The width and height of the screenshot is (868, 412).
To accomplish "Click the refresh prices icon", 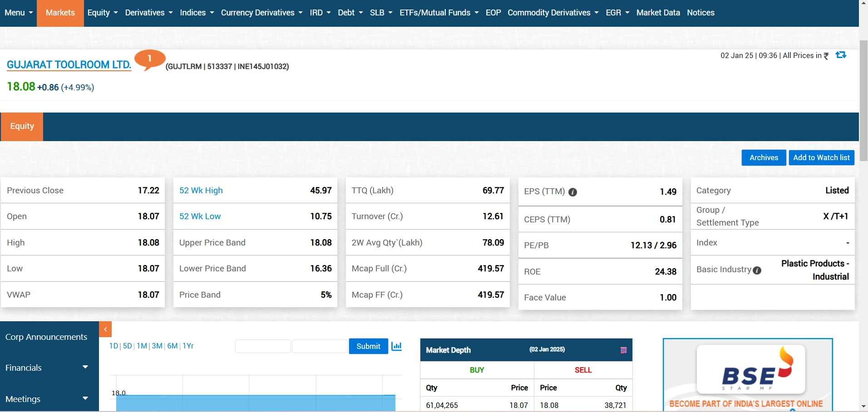I will [841, 55].
